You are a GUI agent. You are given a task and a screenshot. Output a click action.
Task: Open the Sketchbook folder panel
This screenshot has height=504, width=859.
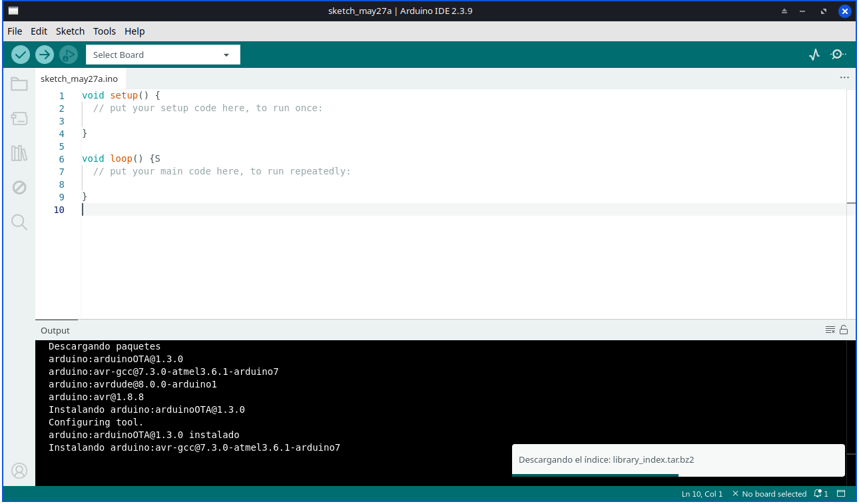[19, 84]
